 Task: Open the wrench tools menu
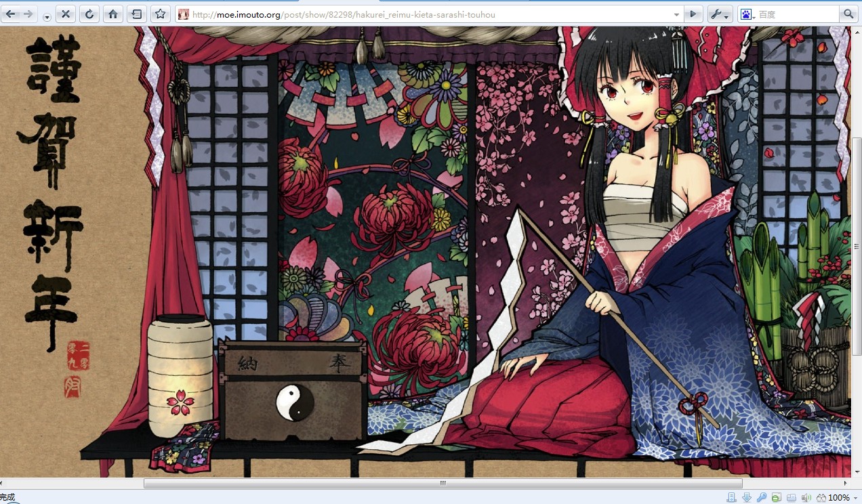pos(719,14)
